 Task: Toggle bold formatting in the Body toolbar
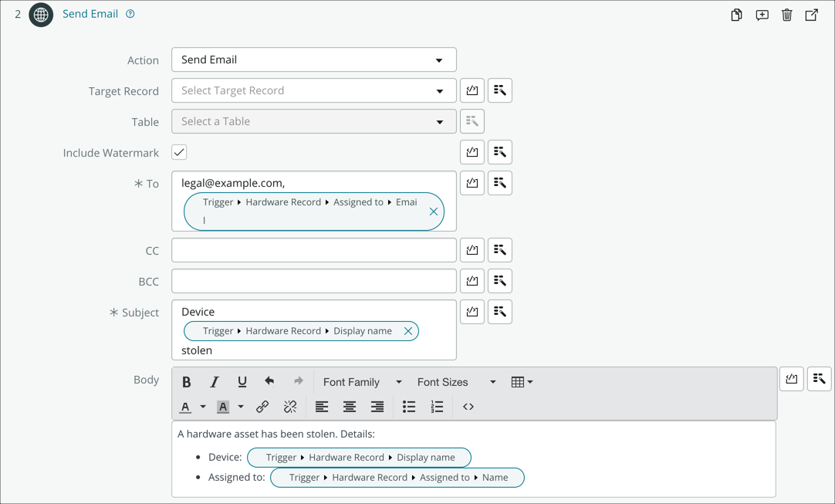pyautogui.click(x=186, y=381)
